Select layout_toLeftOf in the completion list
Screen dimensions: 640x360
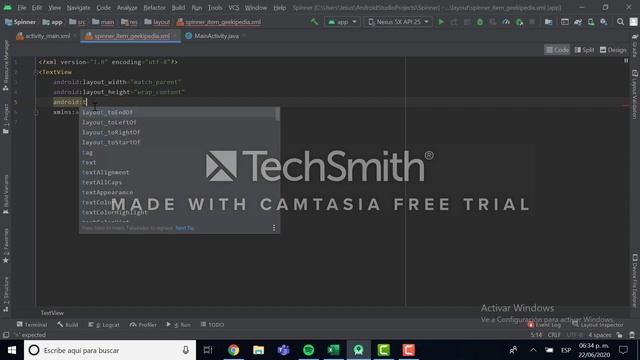[x=177, y=122]
